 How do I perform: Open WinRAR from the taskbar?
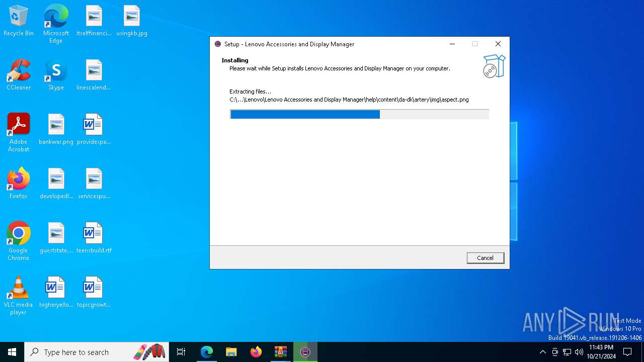(x=281, y=352)
